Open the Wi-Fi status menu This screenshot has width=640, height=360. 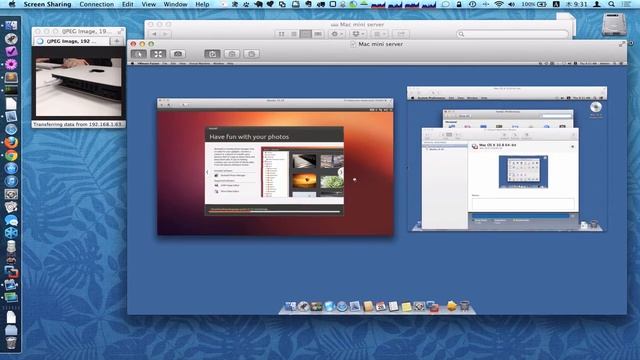pyautogui.click(x=498, y=4)
